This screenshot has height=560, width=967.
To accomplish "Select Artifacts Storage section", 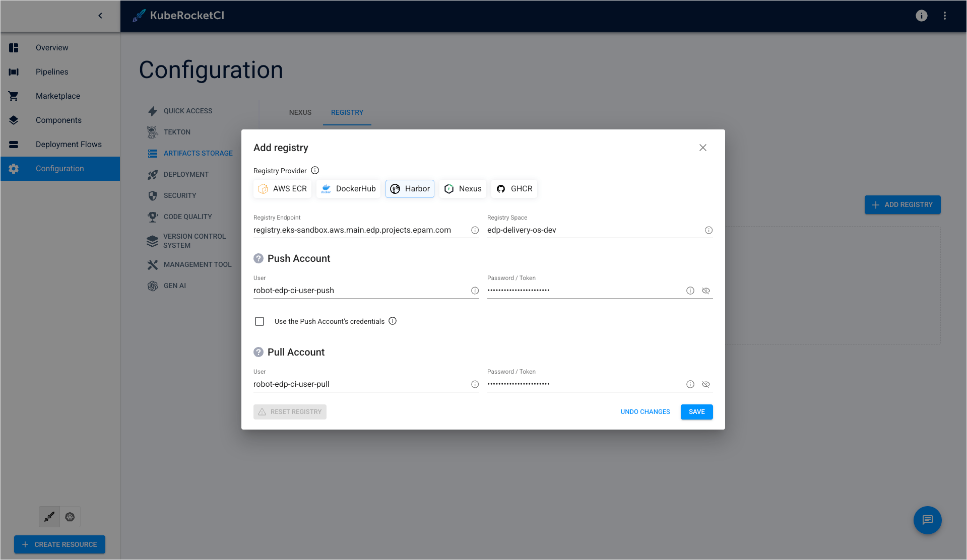I will coord(190,153).
